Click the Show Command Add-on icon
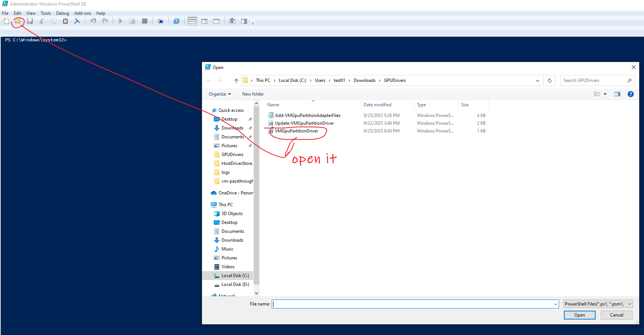Image resolution: width=644 pixels, height=335 pixels. (x=244, y=21)
